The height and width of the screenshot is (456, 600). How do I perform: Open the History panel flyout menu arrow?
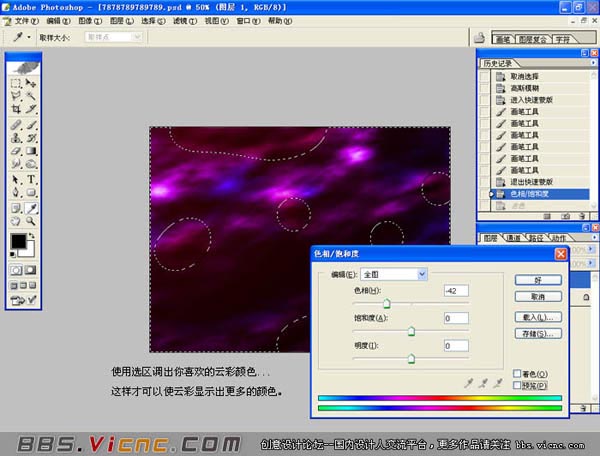coord(593,62)
